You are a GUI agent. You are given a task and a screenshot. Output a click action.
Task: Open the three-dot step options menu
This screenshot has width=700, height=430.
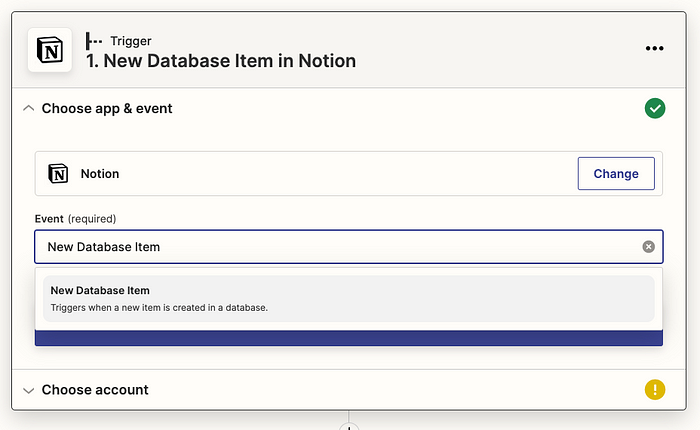(654, 48)
